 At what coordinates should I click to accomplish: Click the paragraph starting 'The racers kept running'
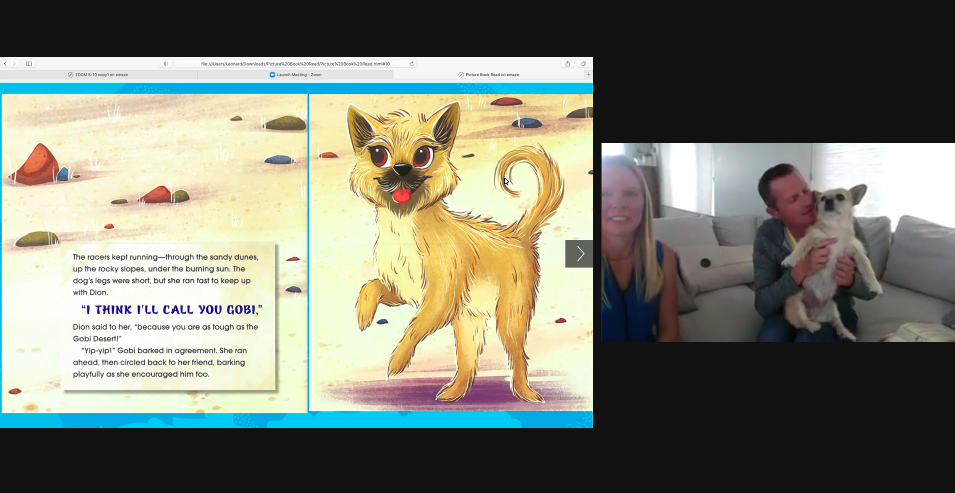coord(165,275)
